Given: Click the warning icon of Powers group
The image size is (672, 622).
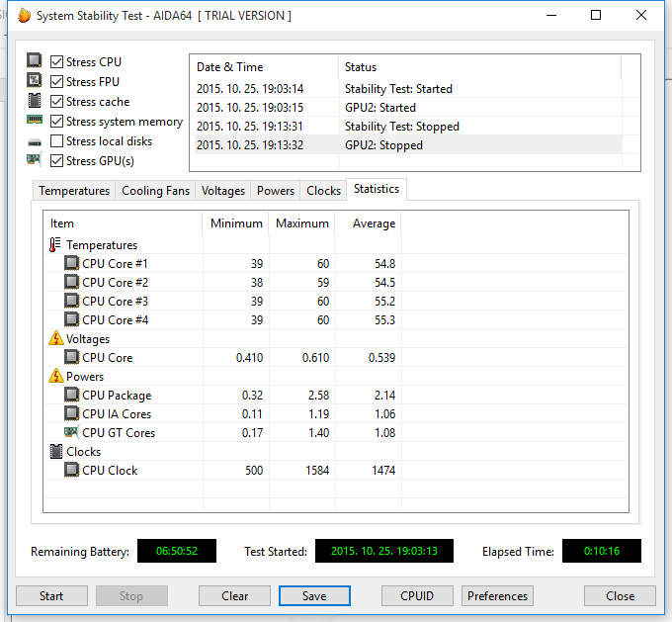Looking at the screenshot, I should 56,376.
